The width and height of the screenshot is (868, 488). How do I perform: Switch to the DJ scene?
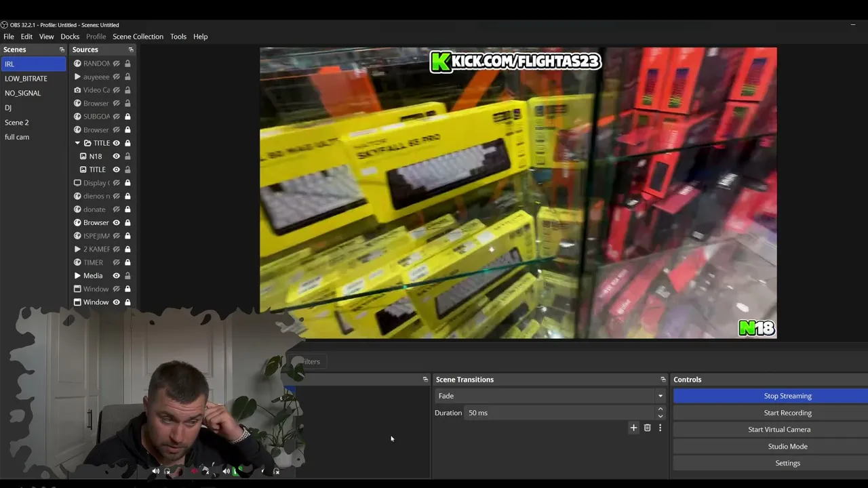(x=33, y=108)
